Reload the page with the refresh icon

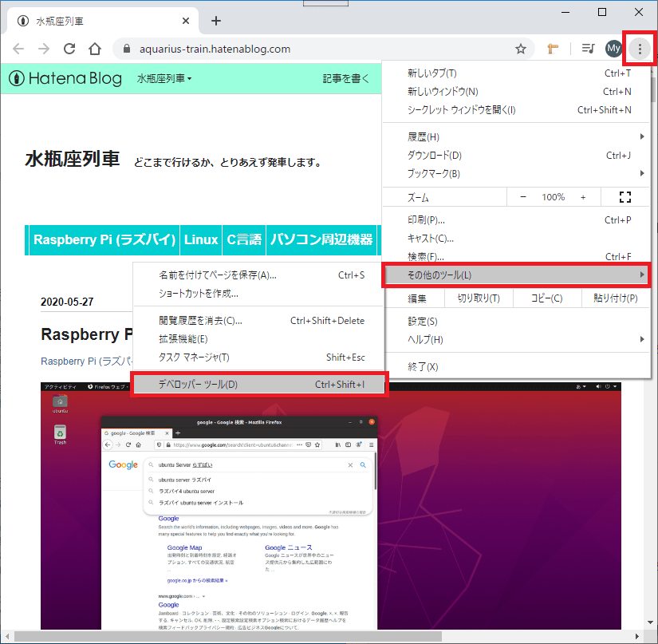pos(69,49)
